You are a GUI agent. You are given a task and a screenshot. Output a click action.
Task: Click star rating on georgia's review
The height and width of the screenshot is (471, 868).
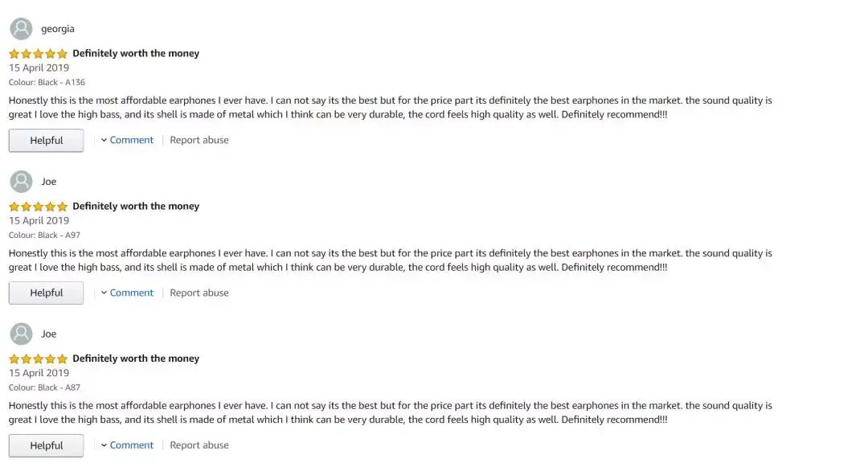pos(39,54)
